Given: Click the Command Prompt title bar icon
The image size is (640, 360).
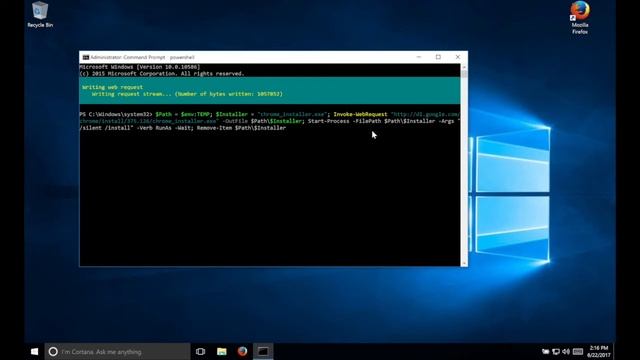Looking at the screenshot, I should click(86, 57).
